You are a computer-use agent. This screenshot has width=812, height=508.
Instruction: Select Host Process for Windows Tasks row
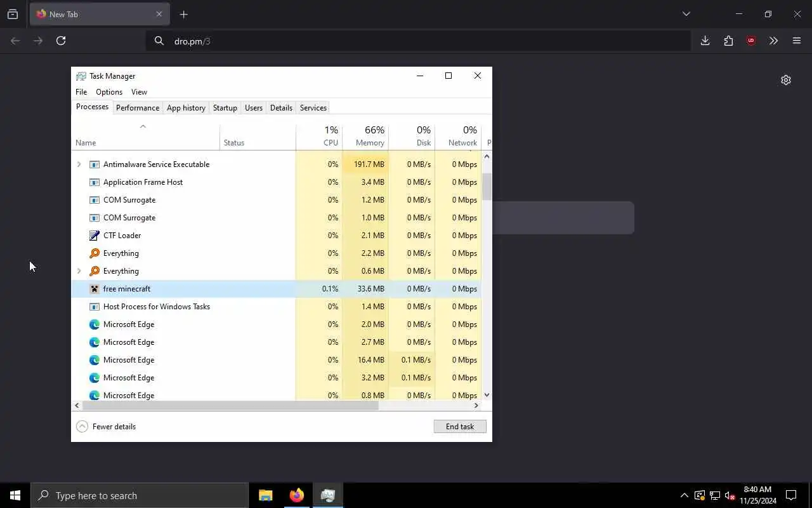pyautogui.click(x=277, y=307)
